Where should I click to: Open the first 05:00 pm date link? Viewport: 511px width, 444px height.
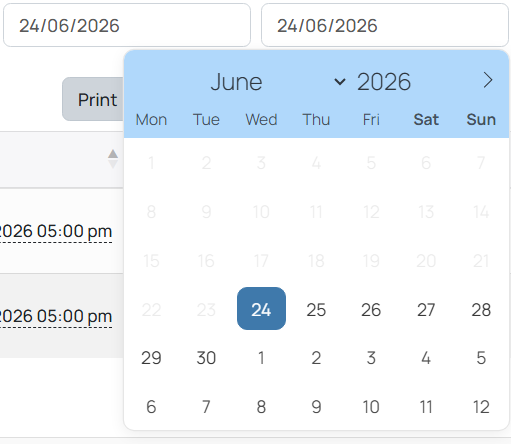(55, 231)
